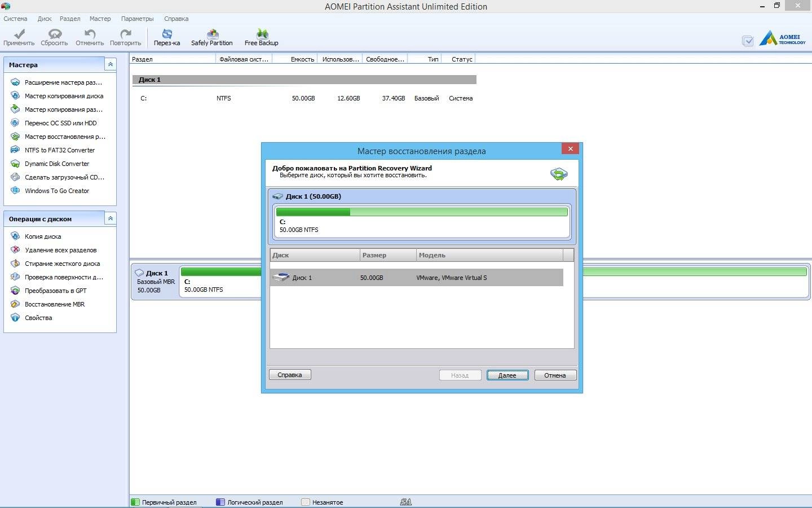Click the Незанятое legend swatch

[x=306, y=502]
